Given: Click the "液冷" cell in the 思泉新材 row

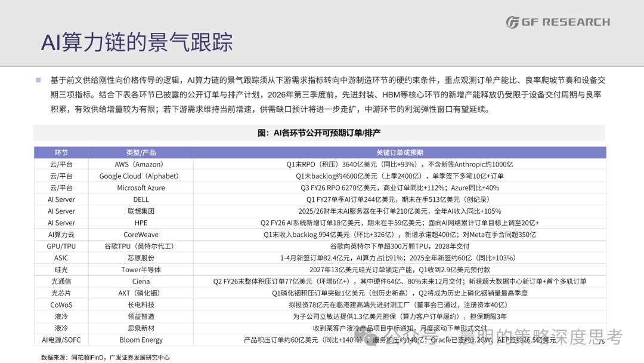Looking at the screenshot, I should pyautogui.click(x=61, y=328).
